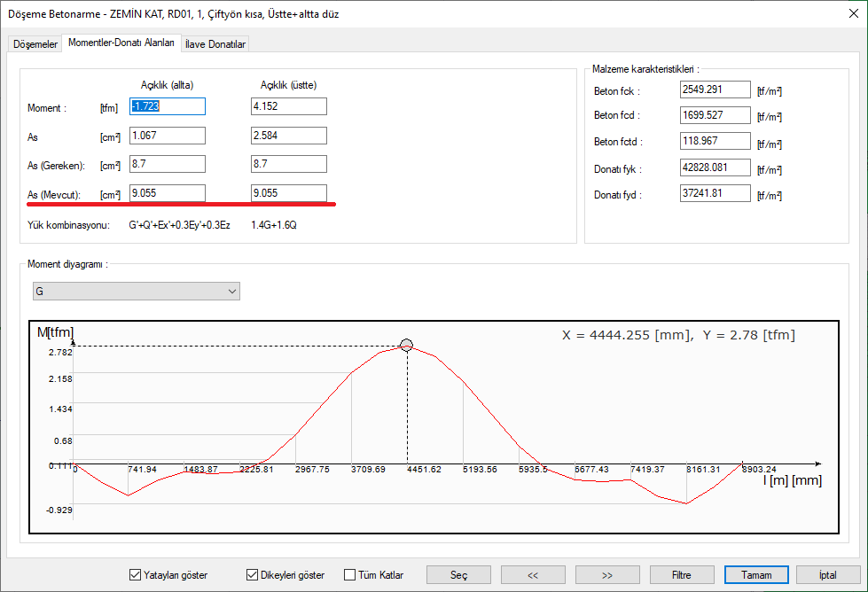Click the G'+Q'+Ex'+0.3Ey'+0.3Ez load combination text

(x=179, y=225)
